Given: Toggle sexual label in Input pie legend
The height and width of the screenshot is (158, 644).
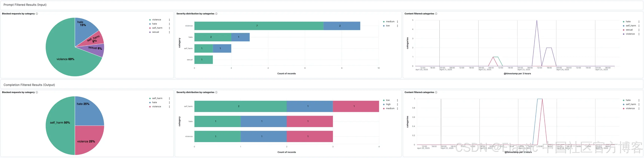Looking at the screenshot, I should tap(156, 32).
